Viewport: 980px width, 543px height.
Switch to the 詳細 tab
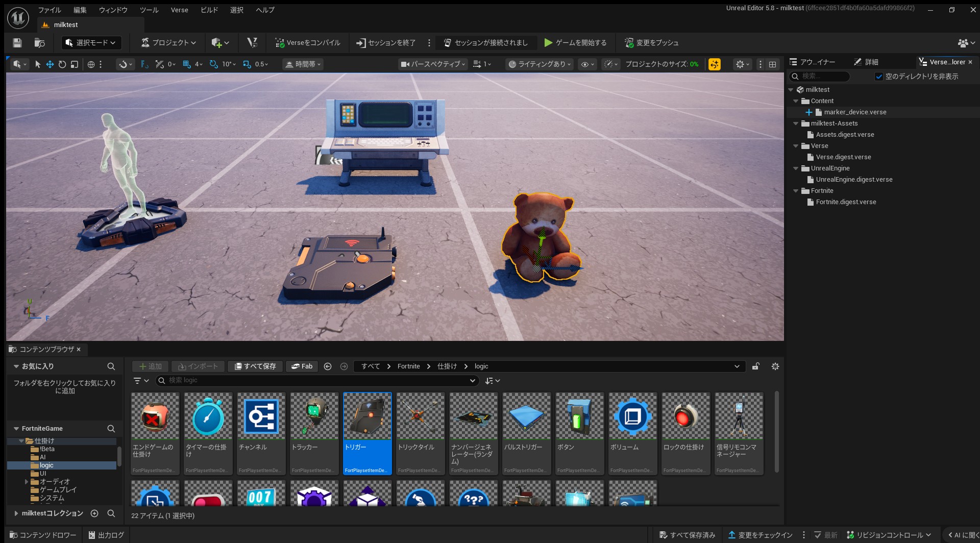(867, 62)
